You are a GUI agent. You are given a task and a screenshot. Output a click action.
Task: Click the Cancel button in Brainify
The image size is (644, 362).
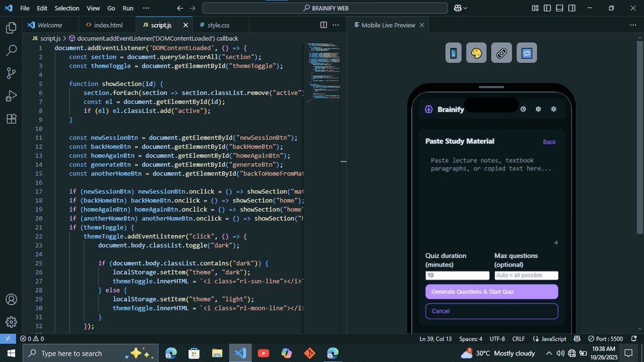tap(492, 311)
